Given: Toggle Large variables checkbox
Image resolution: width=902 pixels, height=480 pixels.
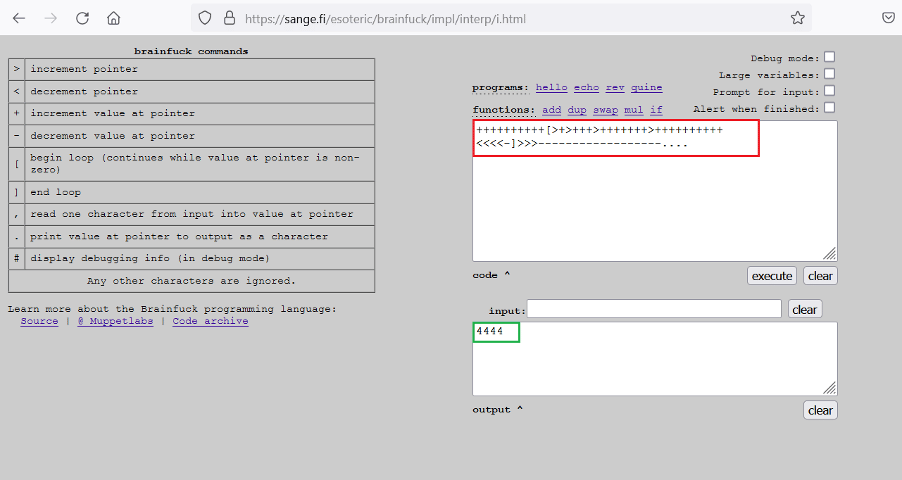Looking at the screenshot, I should [829, 75].
